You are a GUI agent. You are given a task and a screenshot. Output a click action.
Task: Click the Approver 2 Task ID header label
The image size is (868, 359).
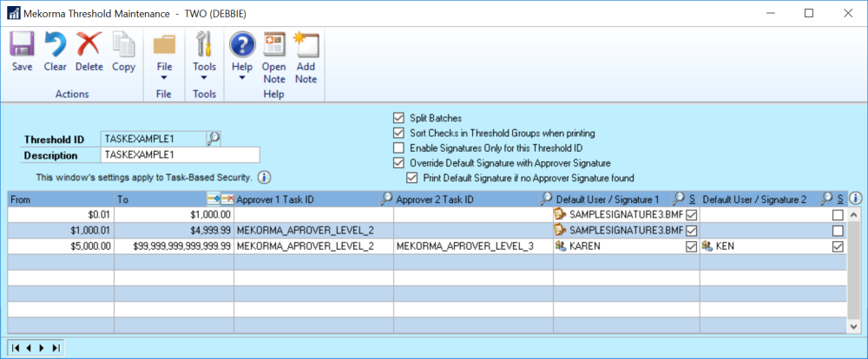[435, 199]
